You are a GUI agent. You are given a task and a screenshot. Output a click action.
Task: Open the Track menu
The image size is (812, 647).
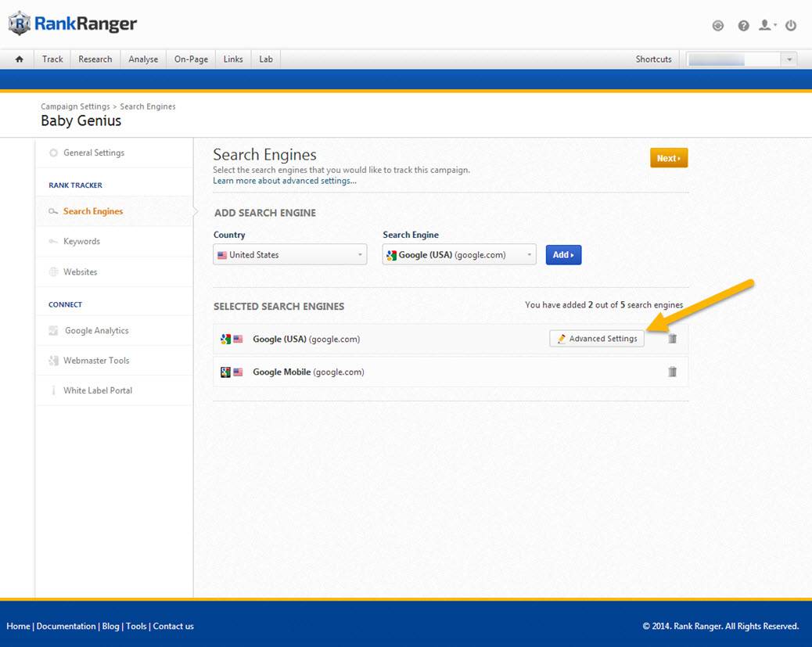(x=52, y=59)
